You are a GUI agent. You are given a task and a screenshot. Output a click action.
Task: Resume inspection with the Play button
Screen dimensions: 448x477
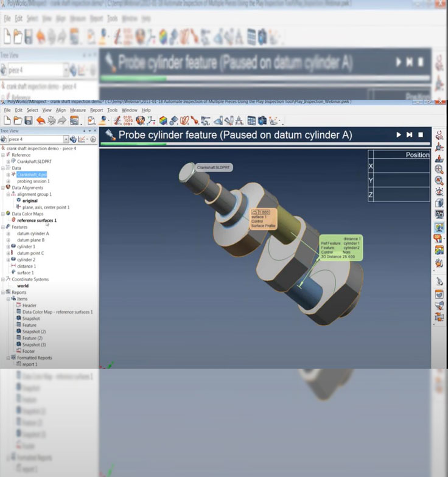click(x=398, y=134)
